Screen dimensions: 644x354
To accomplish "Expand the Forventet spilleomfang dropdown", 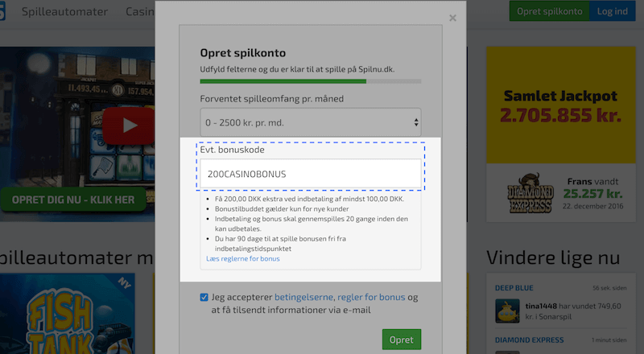I will point(310,122).
